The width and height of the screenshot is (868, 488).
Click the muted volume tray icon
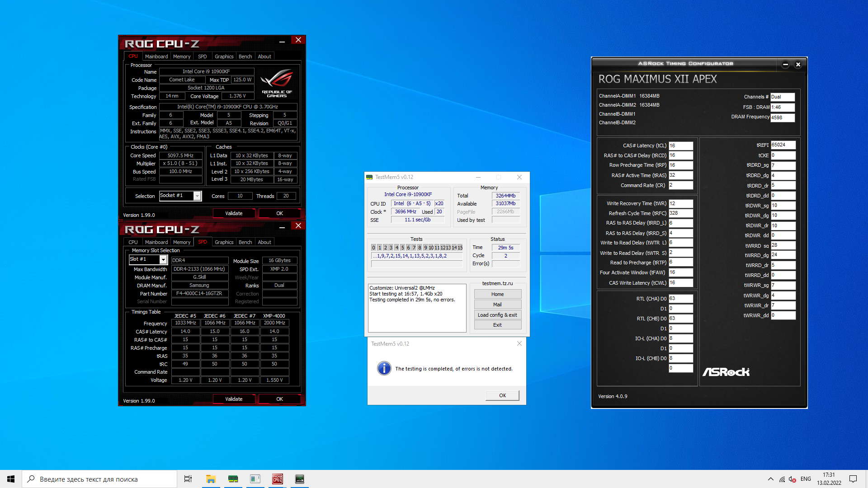792,479
